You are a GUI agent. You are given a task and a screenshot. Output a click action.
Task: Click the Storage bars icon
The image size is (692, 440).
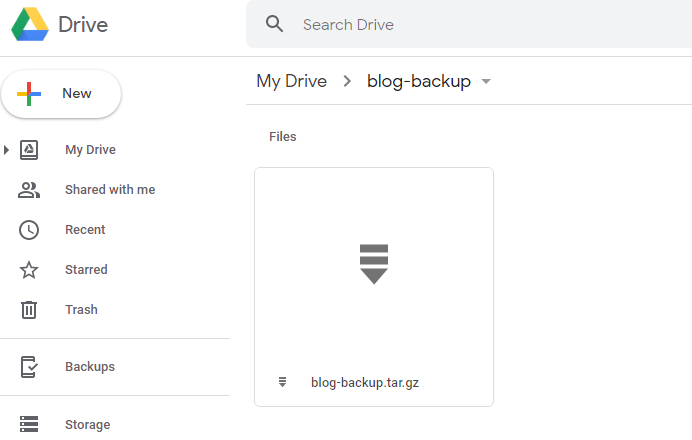tap(29, 424)
